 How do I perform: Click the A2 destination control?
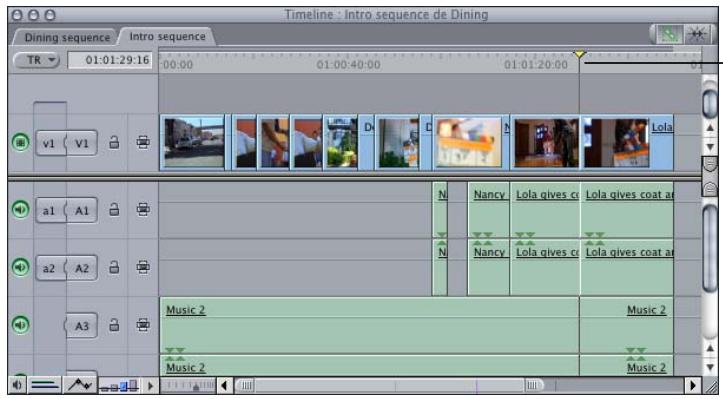(82, 268)
